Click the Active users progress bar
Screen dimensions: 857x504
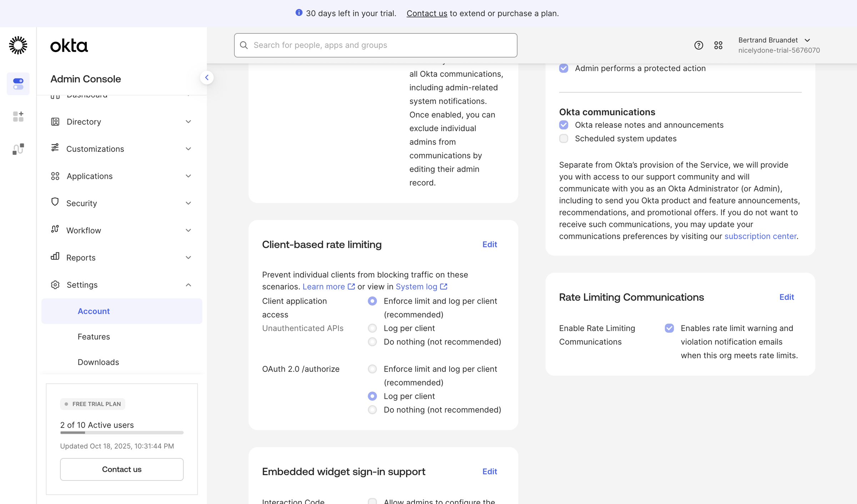click(x=122, y=433)
